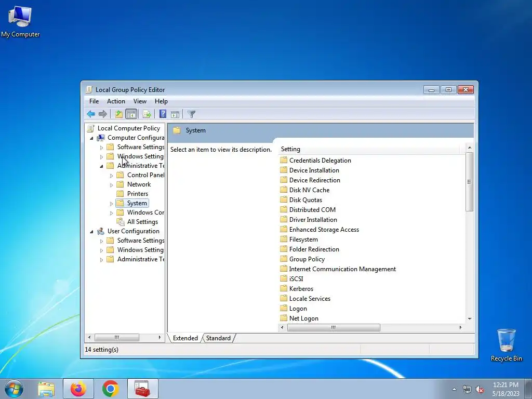Sort list by Setting column header
Image resolution: width=532 pixels, height=399 pixels.
click(x=369, y=149)
